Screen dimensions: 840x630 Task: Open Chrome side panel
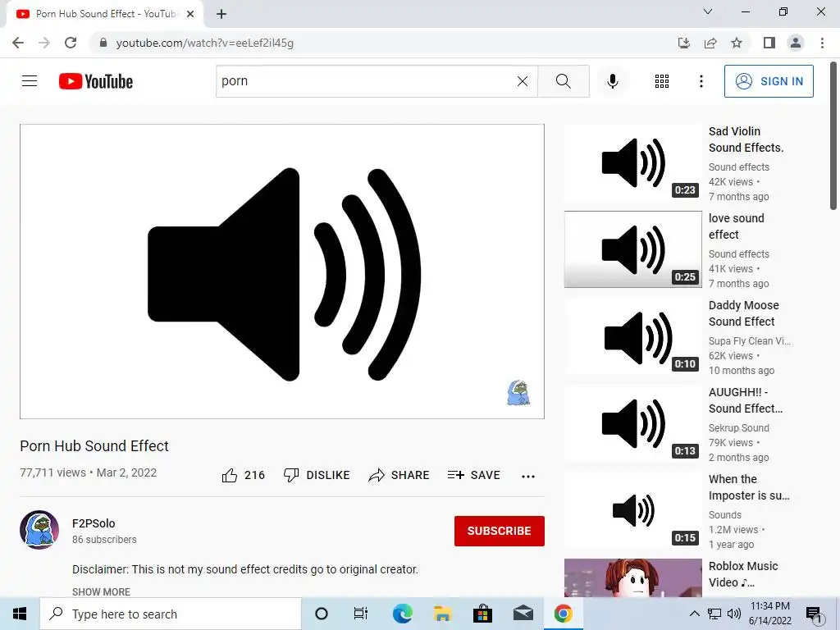tap(769, 43)
